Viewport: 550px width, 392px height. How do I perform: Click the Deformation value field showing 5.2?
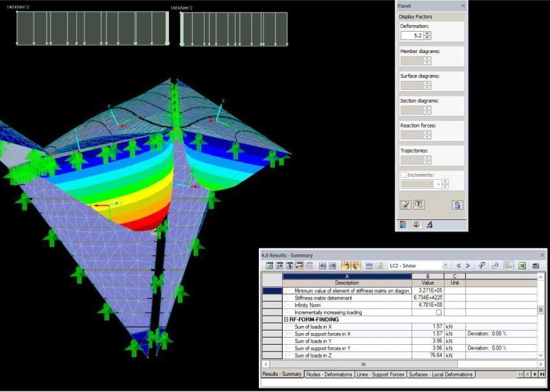(x=412, y=36)
